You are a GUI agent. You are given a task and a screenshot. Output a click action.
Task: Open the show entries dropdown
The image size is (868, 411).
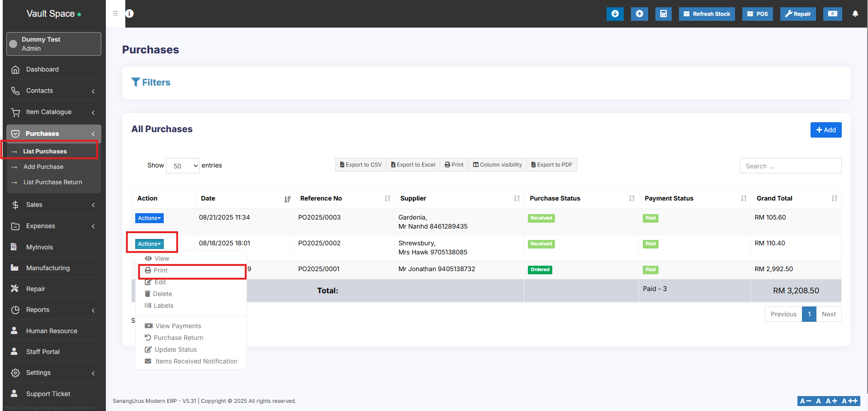coord(183,166)
